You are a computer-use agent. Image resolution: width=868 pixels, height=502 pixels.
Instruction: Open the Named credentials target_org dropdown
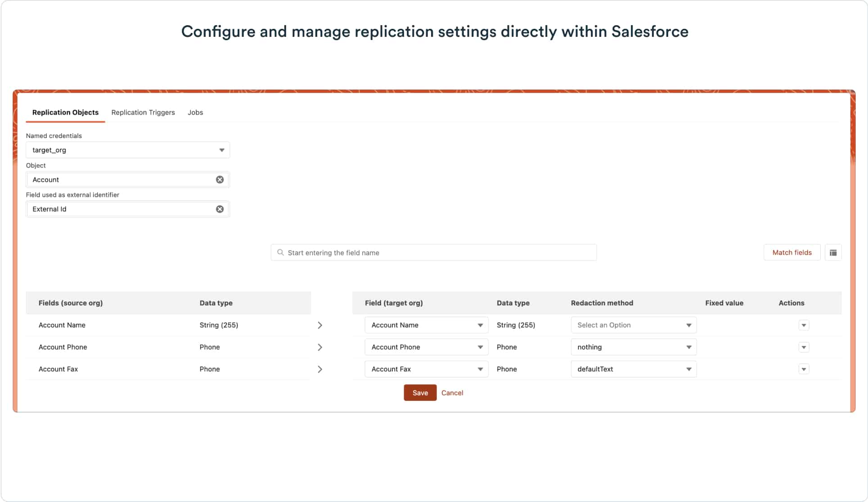[x=128, y=150]
